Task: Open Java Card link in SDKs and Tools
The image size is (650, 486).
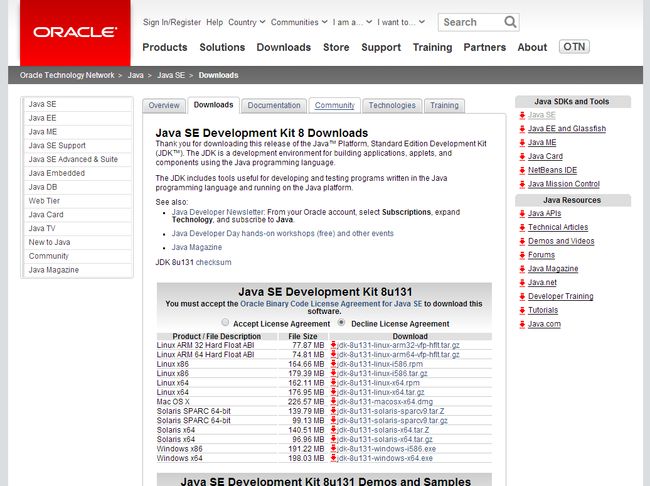Action: (545, 156)
